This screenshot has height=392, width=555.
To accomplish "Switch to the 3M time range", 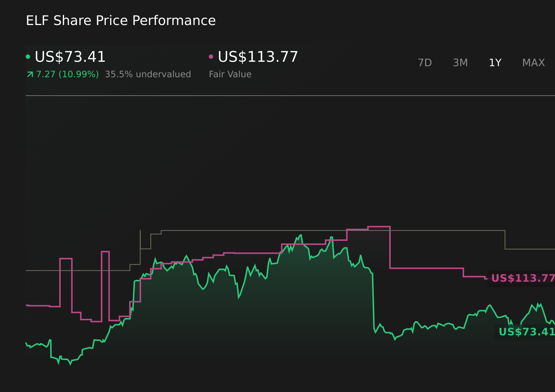I will tap(460, 63).
